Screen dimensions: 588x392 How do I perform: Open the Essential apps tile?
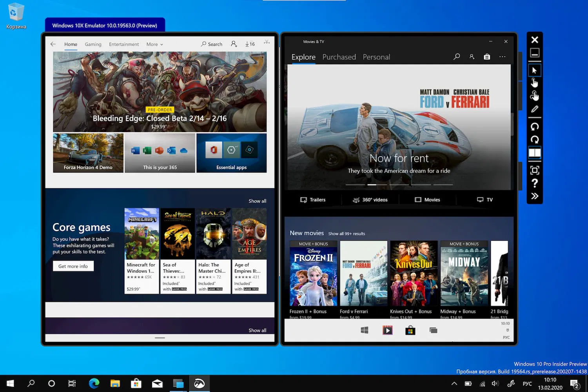pyautogui.click(x=232, y=153)
